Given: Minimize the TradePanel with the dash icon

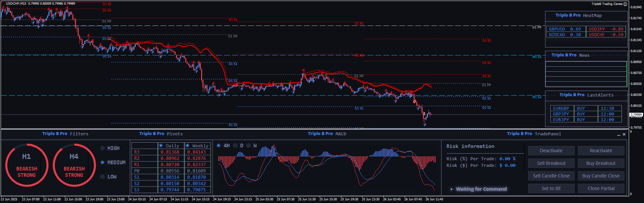Looking at the screenshot, I should click(x=619, y=135).
